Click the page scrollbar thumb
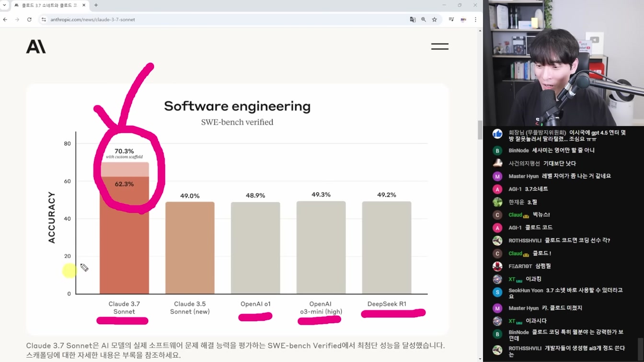644x362 pixels. (x=480, y=130)
